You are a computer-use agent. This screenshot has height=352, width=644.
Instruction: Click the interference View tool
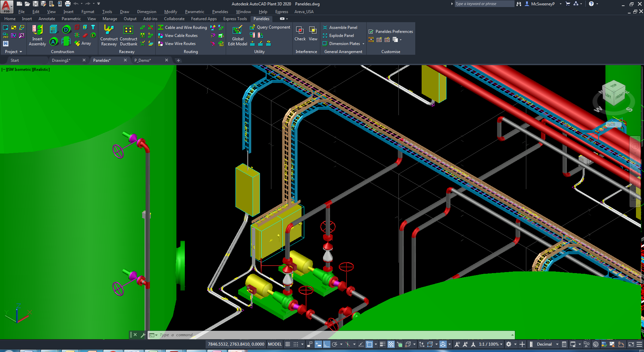point(313,34)
